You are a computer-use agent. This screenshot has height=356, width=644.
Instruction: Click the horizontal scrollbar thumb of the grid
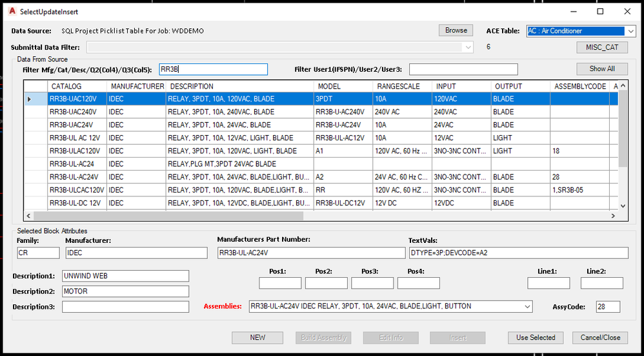pos(168,215)
